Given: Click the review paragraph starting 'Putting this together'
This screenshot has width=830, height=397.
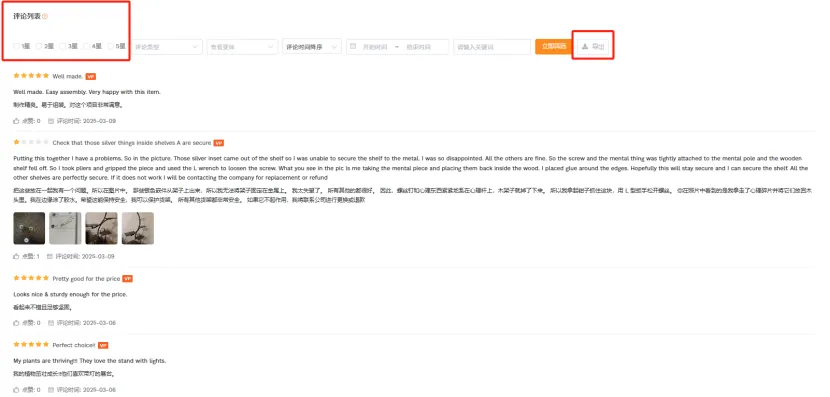Looking at the screenshot, I should pyautogui.click(x=410, y=168).
